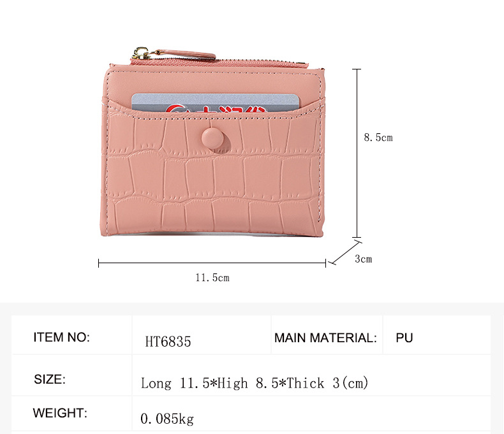The image size is (504, 434).
Task: Click the 3cm thickness label
Action: (x=363, y=259)
